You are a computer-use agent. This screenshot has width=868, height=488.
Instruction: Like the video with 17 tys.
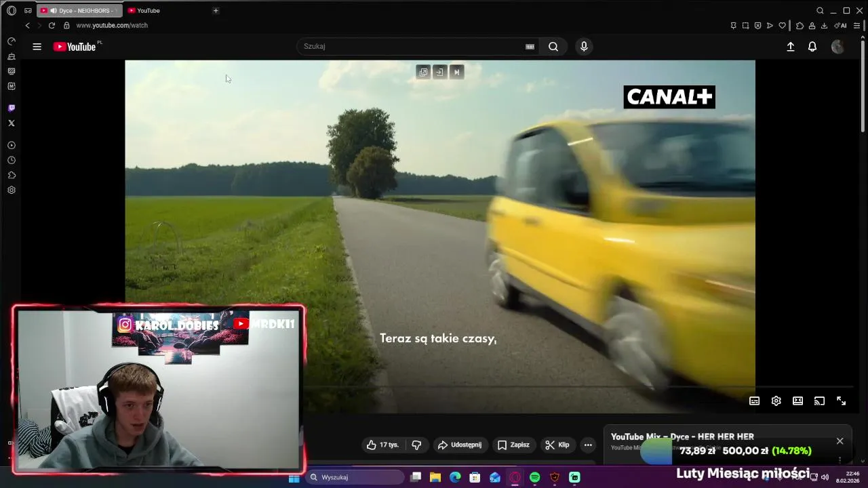383,445
